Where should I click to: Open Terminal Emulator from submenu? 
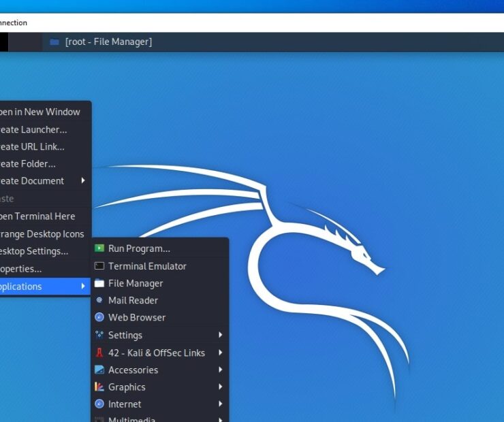160,266
